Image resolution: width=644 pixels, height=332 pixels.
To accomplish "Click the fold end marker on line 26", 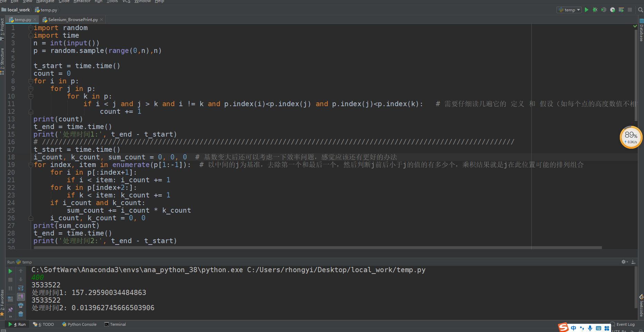I will 31,218.
